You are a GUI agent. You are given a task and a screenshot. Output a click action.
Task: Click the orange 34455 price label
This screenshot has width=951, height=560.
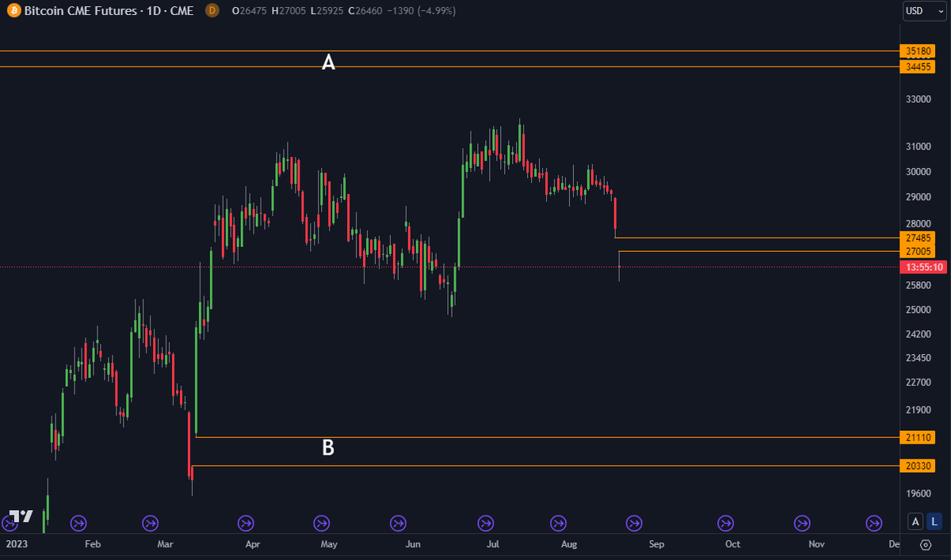(919, 67)
